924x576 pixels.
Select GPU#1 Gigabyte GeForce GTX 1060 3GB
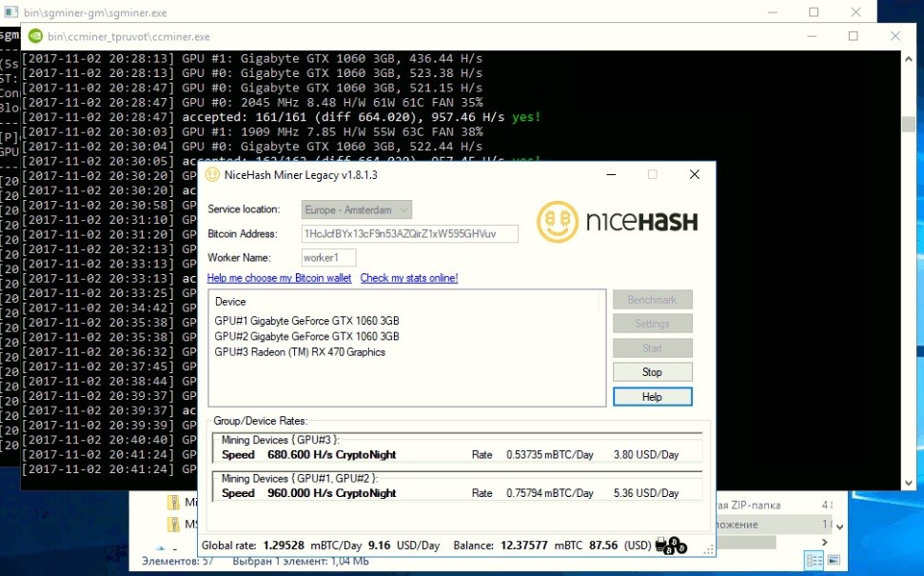306,321
